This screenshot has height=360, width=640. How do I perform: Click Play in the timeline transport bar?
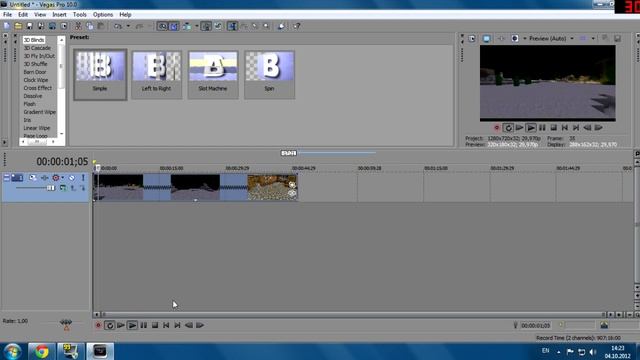tap(132, 325)
